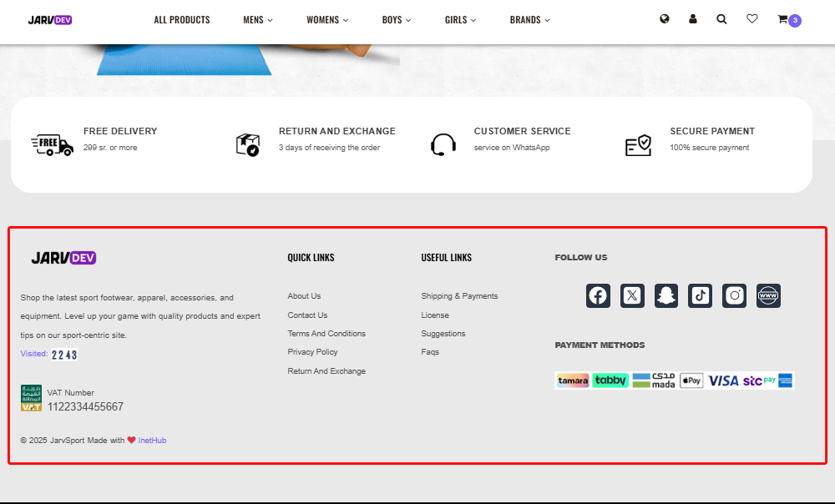This screenshot has width=835, height=504.
Task: Click the JarvDev logo in header
Action: [x=50, y=20]
